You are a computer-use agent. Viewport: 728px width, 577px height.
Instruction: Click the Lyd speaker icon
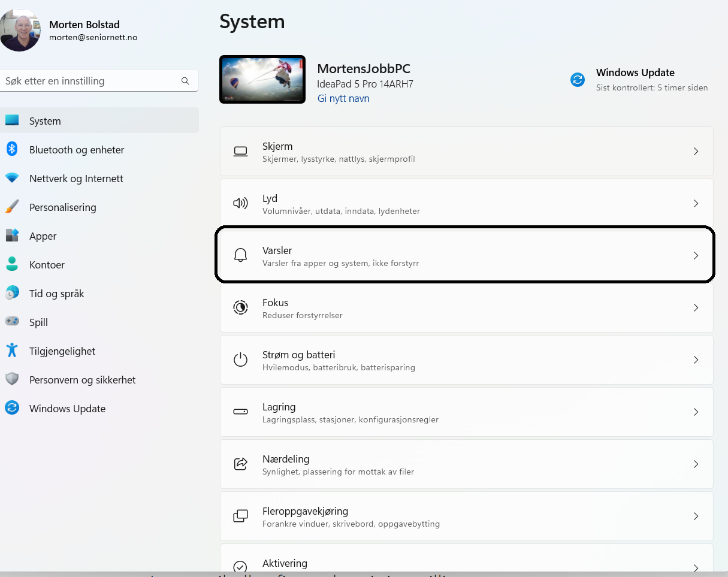[240, 203]
